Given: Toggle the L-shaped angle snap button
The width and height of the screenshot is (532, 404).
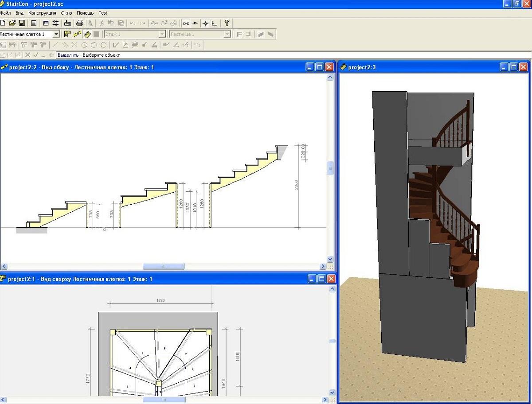Looking at the screenshot, I should (215, 23).
